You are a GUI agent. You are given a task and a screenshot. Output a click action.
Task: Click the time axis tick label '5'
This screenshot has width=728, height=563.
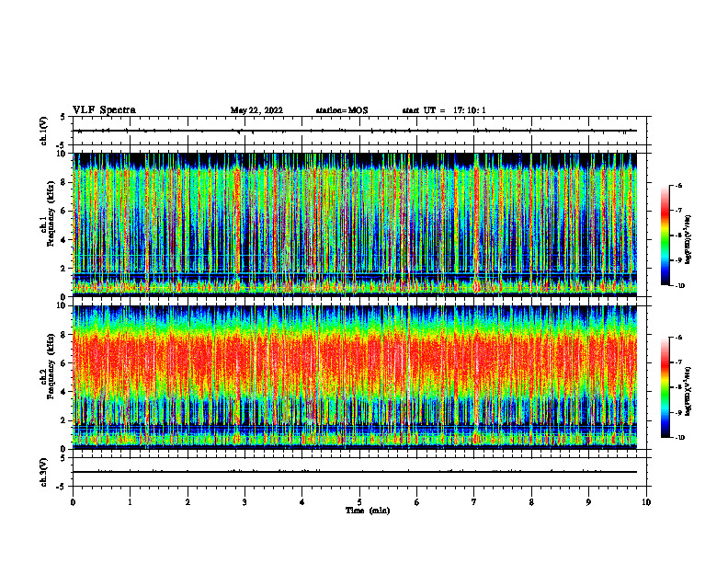(x=359, y=502)
